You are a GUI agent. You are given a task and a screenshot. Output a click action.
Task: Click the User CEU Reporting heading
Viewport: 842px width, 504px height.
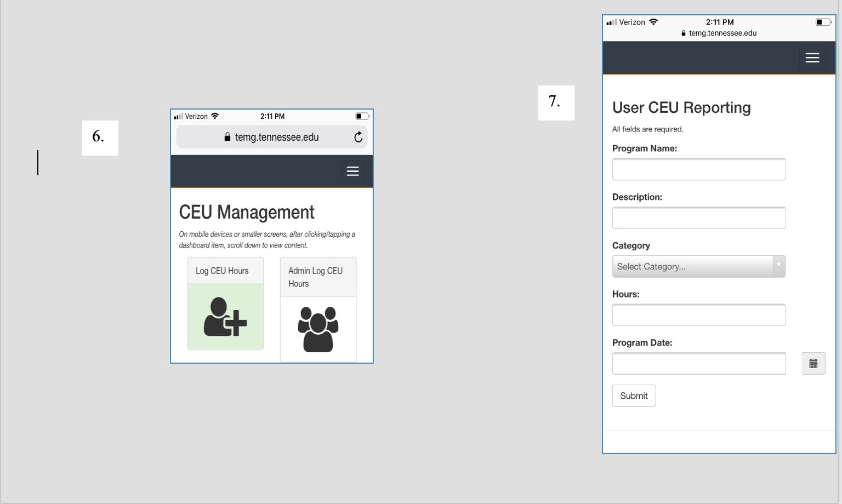[x=681, y=107]
